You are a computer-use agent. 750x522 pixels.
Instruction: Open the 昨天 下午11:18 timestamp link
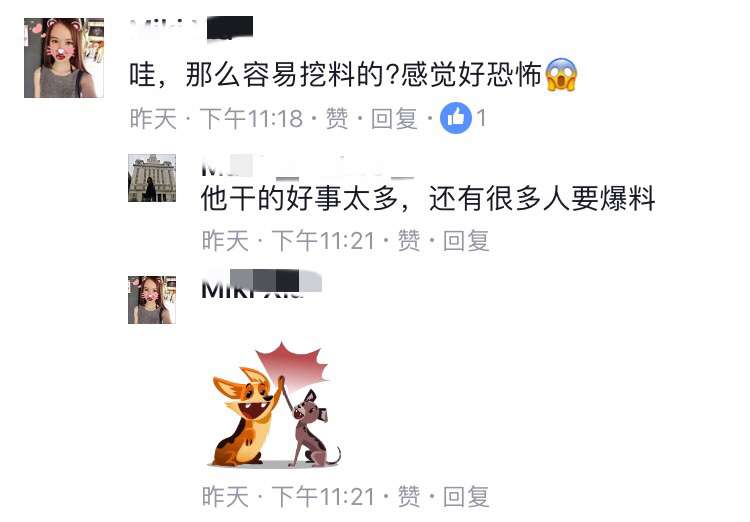(216, 118)
